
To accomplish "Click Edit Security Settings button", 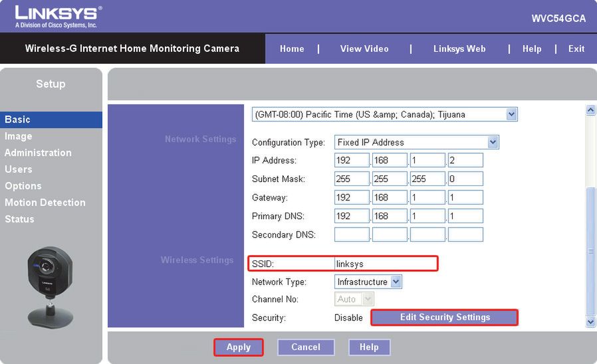I will coord(444,318).
